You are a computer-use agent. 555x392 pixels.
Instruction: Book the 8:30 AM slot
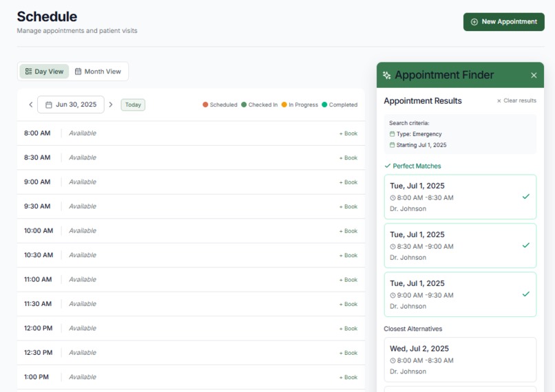coord(348,157)
